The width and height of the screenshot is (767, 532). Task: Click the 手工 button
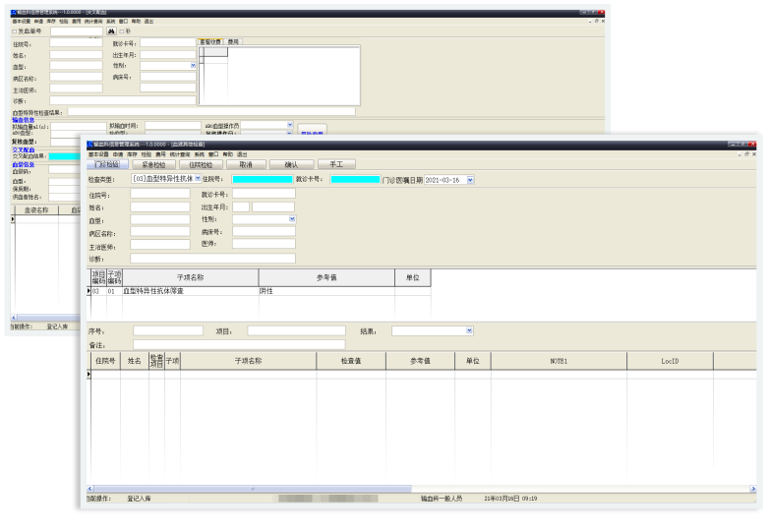(336, 164)
